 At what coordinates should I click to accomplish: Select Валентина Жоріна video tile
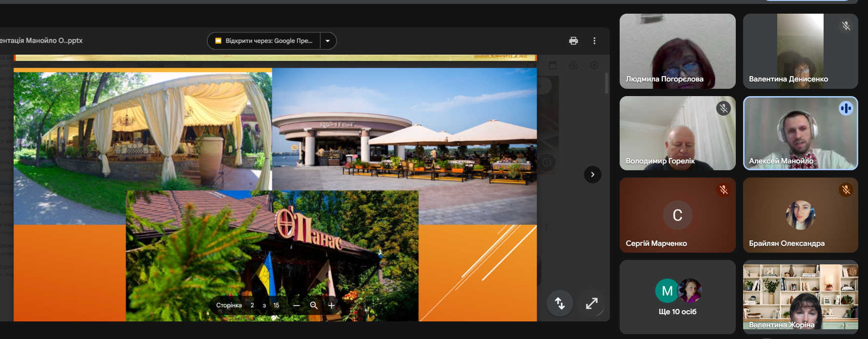click(x=800, y=297)
